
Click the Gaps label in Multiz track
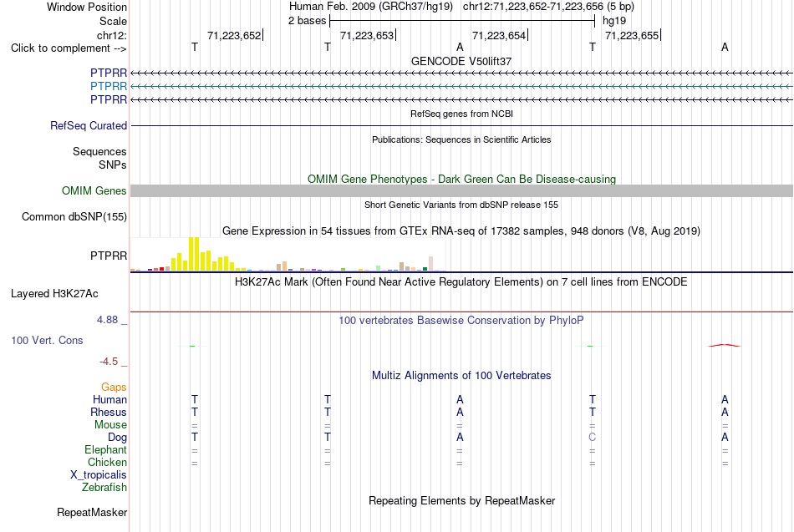(x=114, y=388)
